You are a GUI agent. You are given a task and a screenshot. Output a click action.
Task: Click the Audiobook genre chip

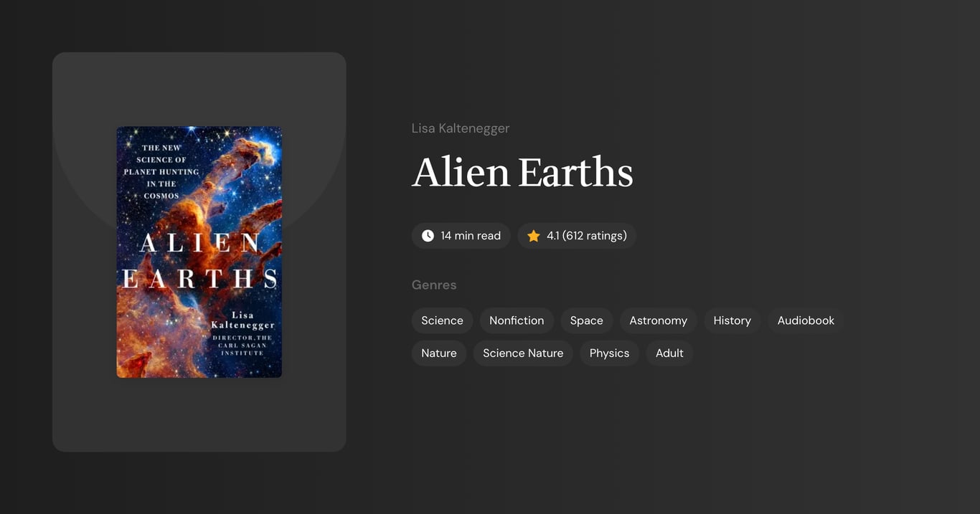[805, 320]
